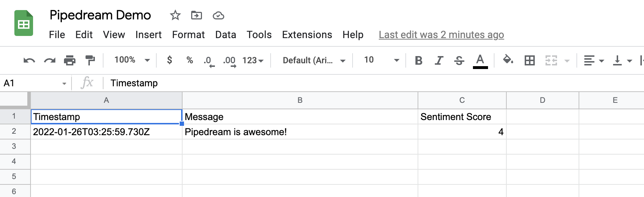Toggle strikethrough formatting
Screen dimensions: 644x197
click(x=459, y=60)
